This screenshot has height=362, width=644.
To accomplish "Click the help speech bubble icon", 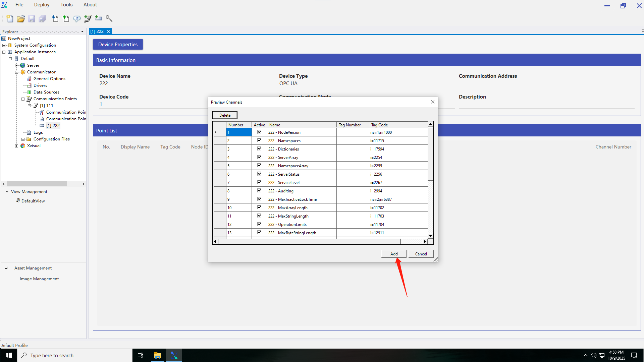I will pyautogui.click(x=77, y=19).
